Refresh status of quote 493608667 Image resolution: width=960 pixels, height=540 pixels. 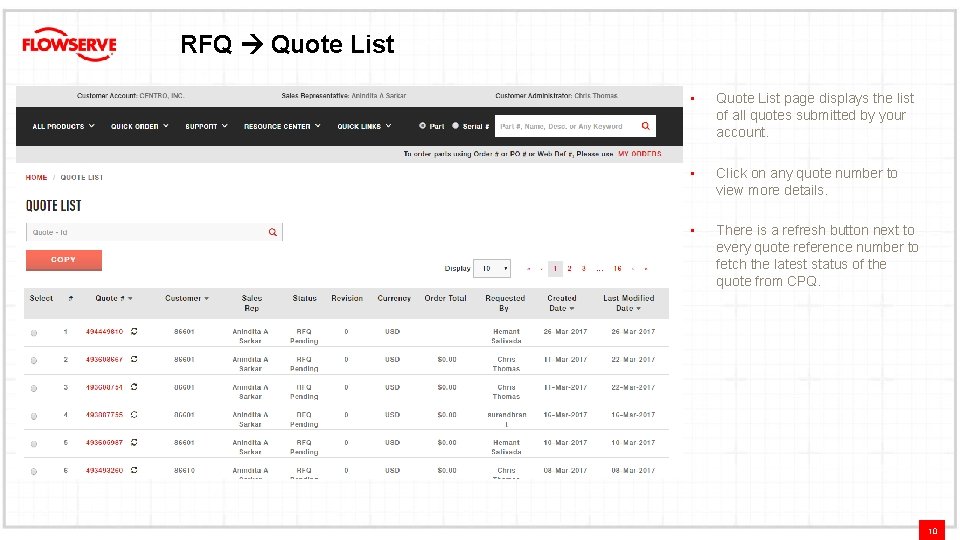click(134, 359)
